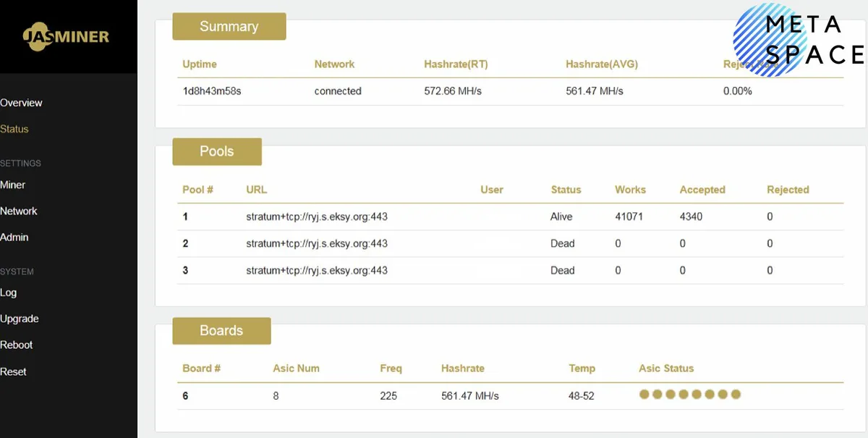Click the Boards section header
The image size is (868, 438).
click(221, 330)
